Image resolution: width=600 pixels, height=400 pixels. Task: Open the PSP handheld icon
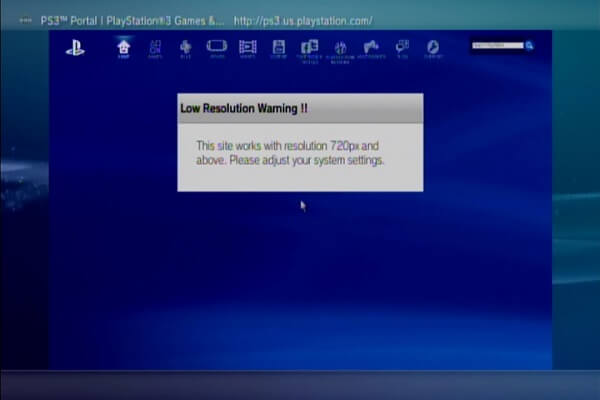(217, 48)
